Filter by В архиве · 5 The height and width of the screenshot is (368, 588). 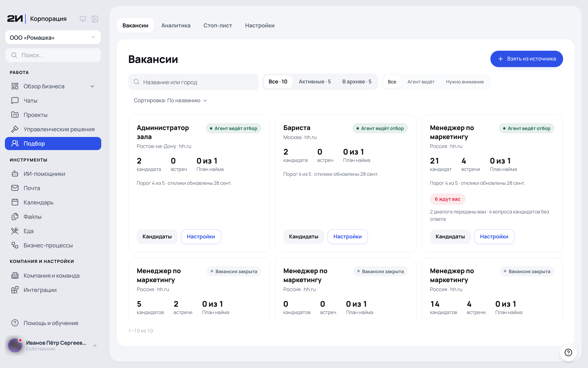pos(357,82)
